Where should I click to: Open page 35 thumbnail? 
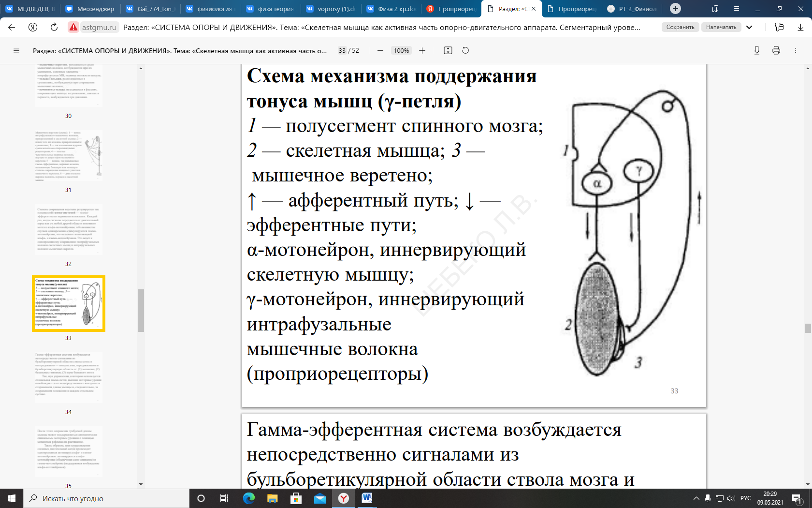point(68,452)
